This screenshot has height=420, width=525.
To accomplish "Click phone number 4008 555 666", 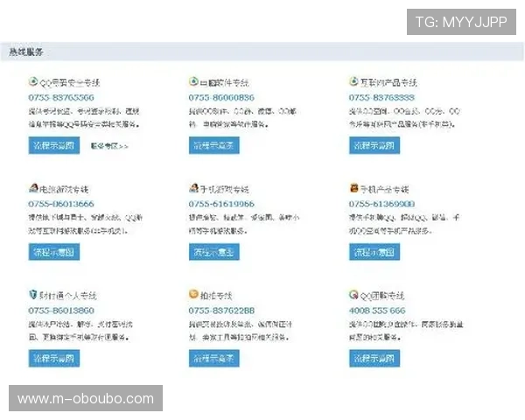I will 377,311.
